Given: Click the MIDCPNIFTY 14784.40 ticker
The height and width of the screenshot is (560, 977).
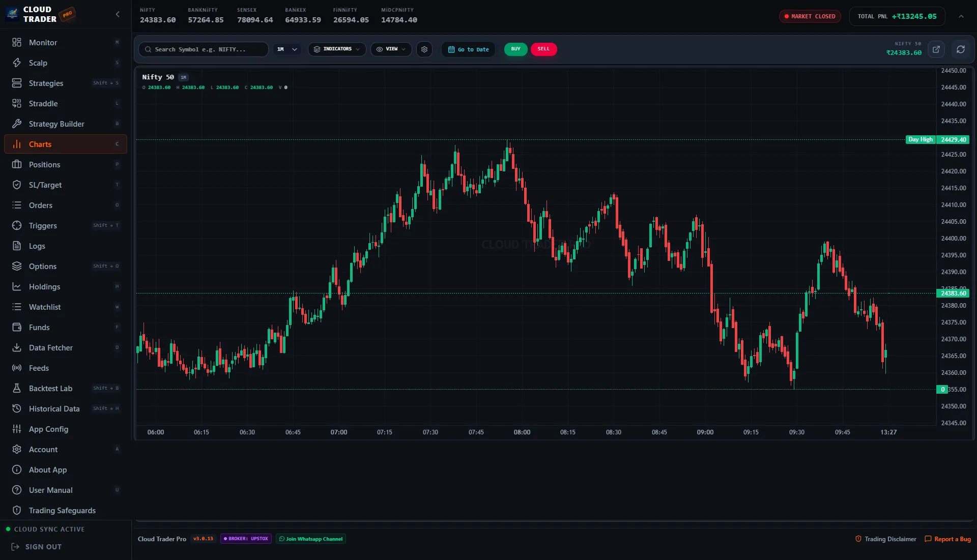Looking at the screenshot, I should (399, 16).
